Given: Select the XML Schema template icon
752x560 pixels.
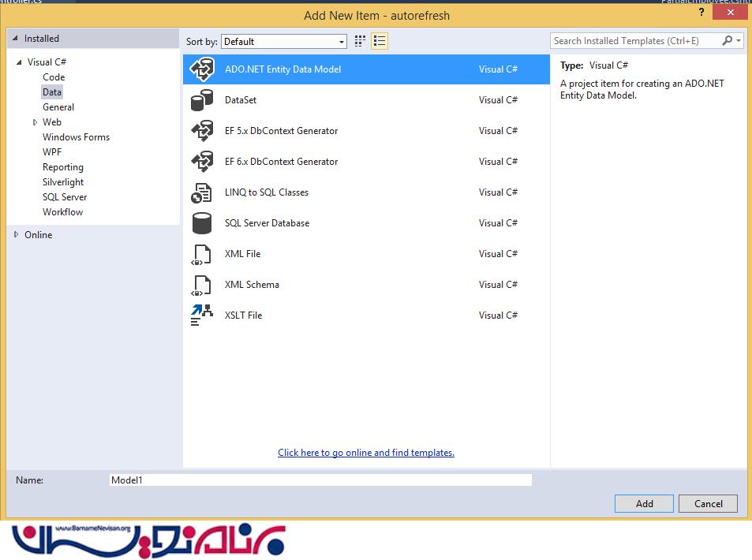Looking at the screenshot, I should pos(202,285).
